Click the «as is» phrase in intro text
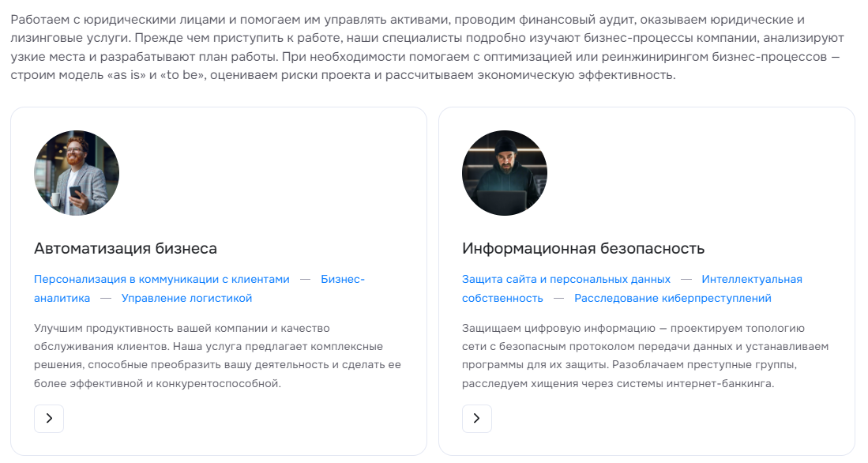This screenshot has width=868, height=463. pos(126,75)
